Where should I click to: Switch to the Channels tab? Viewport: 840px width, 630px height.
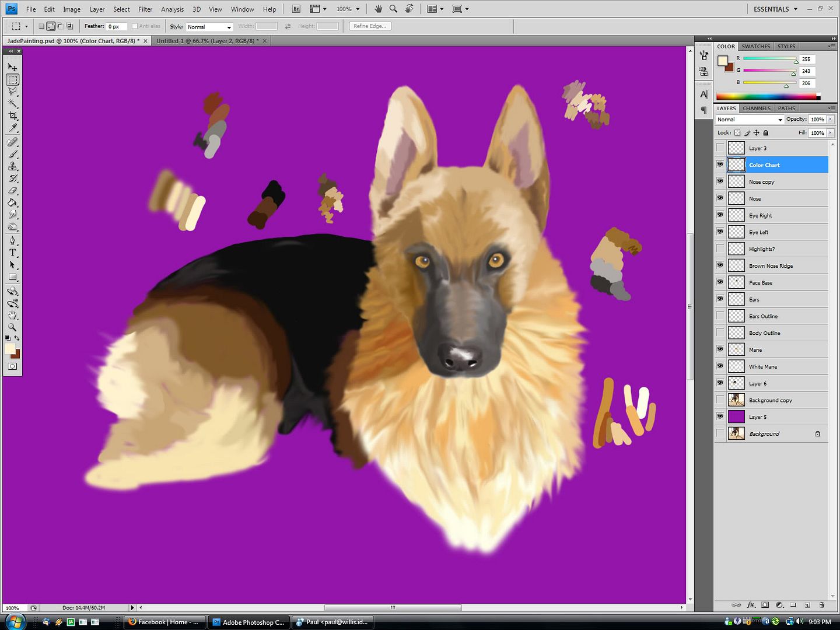pos(757,108)
